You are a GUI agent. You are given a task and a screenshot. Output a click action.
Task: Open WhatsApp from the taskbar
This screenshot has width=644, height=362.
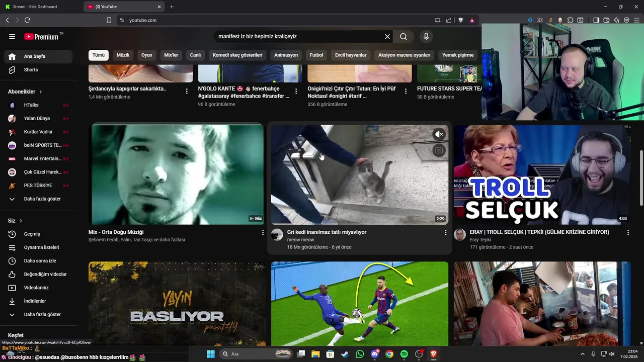click(x=360, y=354)
